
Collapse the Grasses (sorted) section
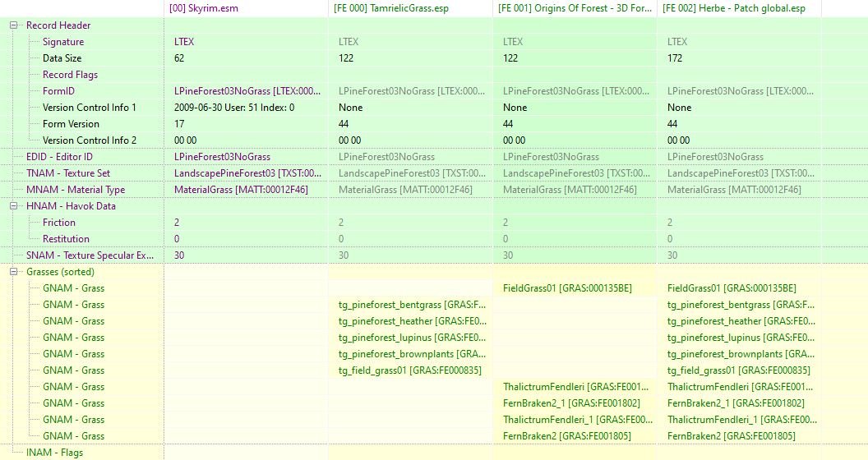pyautogui.click(x=14, y=272)
